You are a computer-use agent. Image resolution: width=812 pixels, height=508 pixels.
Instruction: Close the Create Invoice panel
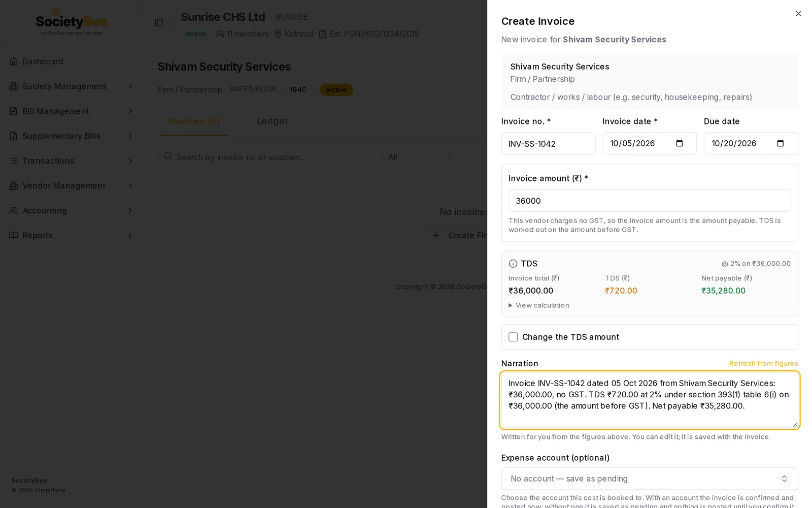click(x=798, y=14)
